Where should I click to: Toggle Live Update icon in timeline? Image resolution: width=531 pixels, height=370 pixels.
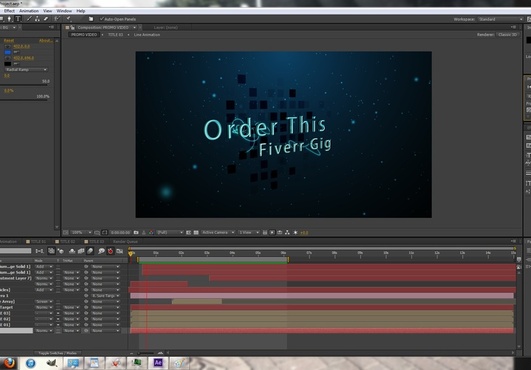pyautogui.click(x=51, y=251)
